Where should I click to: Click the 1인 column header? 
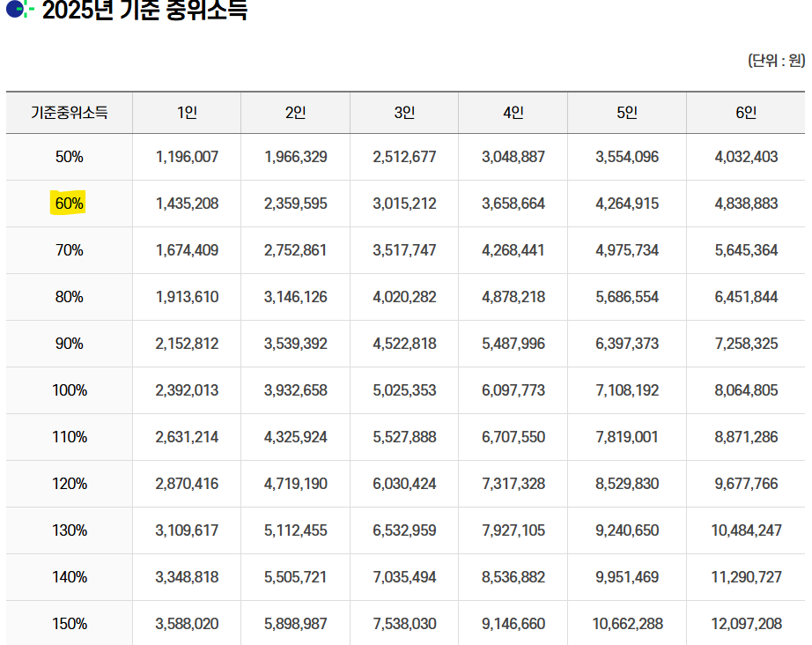[187, 113]
